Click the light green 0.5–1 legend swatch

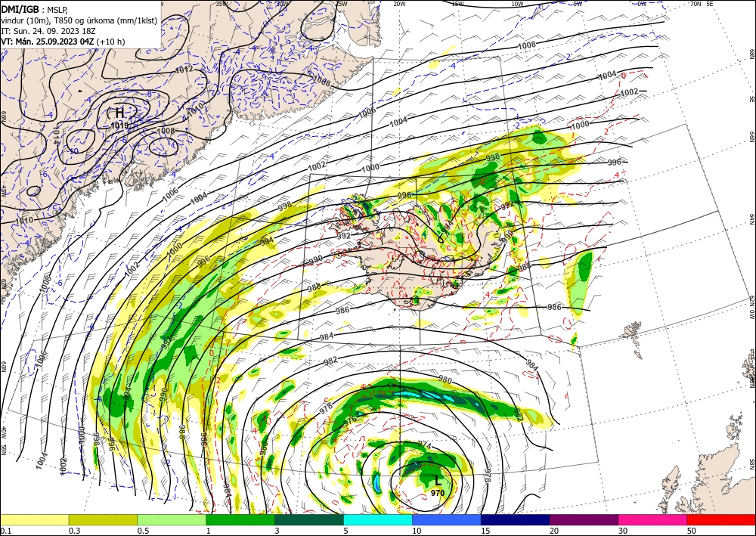(172, 519)
